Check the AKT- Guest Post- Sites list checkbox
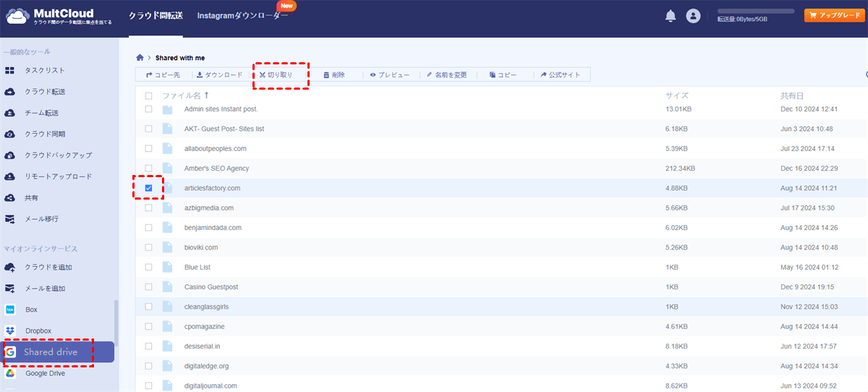868x392 pixels. (148, 129)
